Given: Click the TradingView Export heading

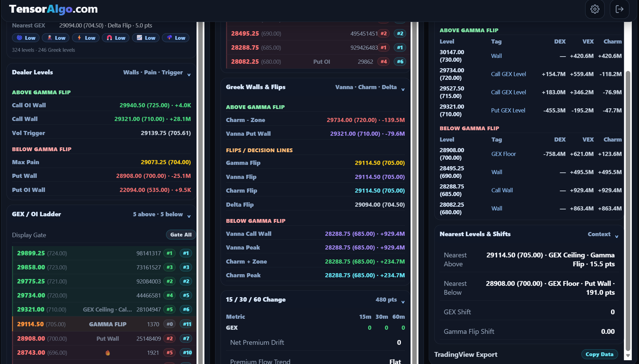Looking at the screenshot, I should click(x=466, y=354).
